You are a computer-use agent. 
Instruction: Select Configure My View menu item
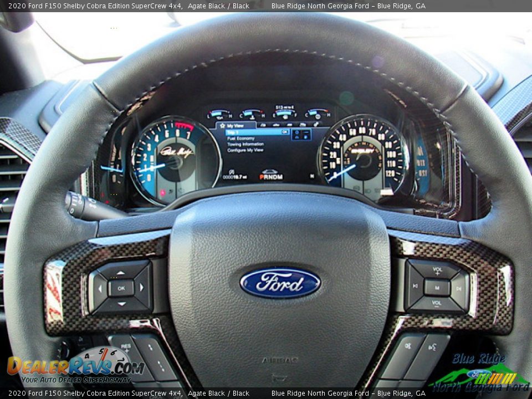point(245,150)
